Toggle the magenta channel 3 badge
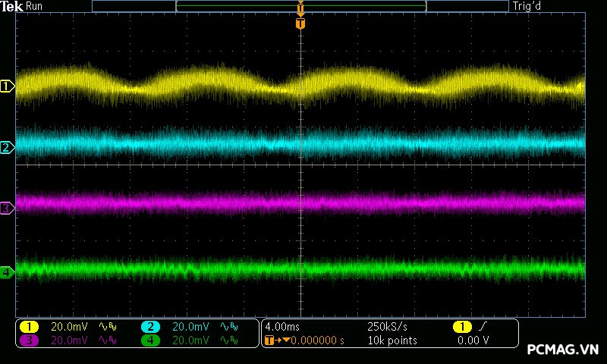Viewport: 607px width, 364px height. (29, 340)
